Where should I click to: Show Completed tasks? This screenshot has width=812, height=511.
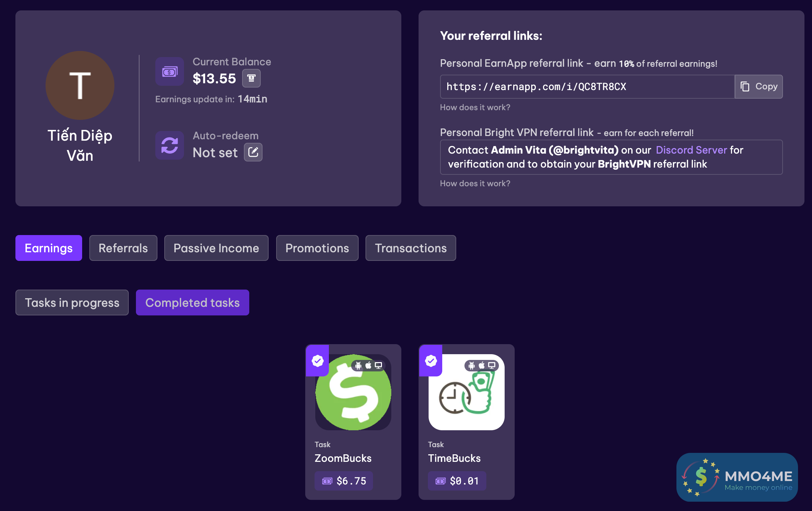(x=193, y=303)
